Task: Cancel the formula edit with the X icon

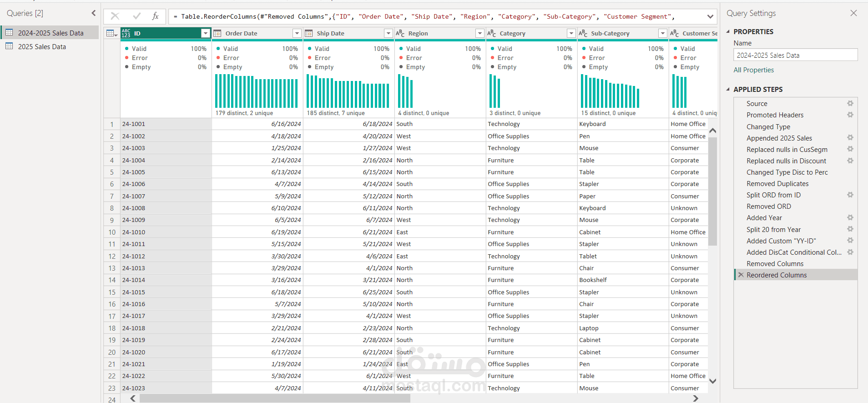Action: (115, 16)
